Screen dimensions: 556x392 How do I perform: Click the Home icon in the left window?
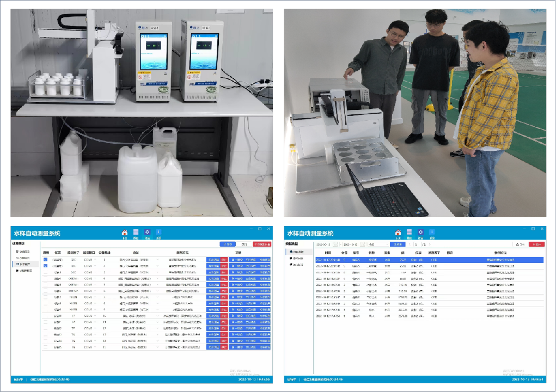pyautogui.click(x=125, y=232)
